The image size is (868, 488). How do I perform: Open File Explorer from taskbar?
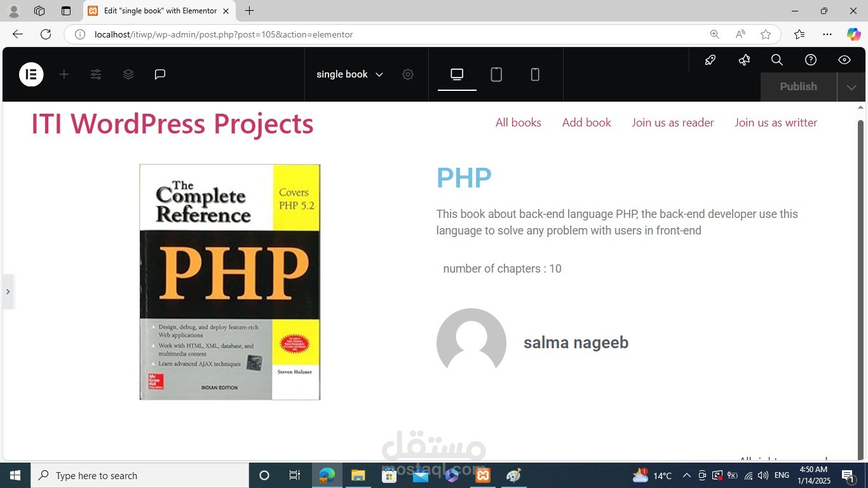(358, 475)
